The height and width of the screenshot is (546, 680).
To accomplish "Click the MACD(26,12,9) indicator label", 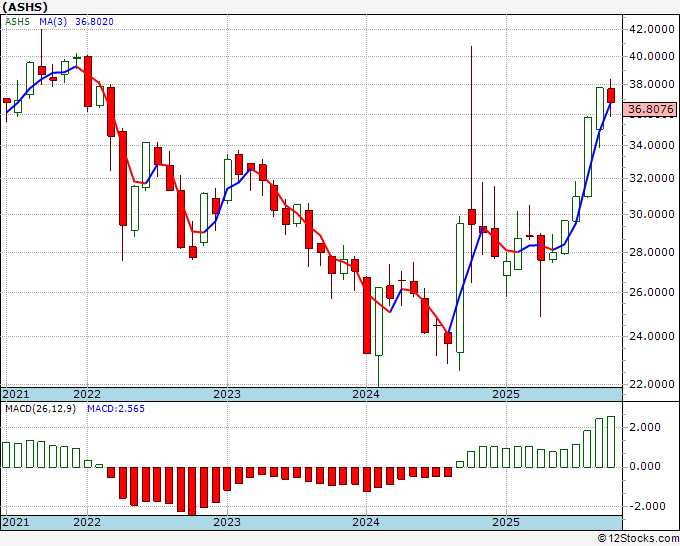I will click(40, 409).
